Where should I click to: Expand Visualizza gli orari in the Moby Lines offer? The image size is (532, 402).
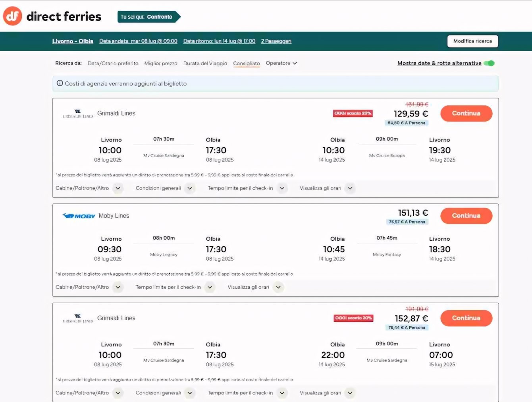click(x=278, y=287)
